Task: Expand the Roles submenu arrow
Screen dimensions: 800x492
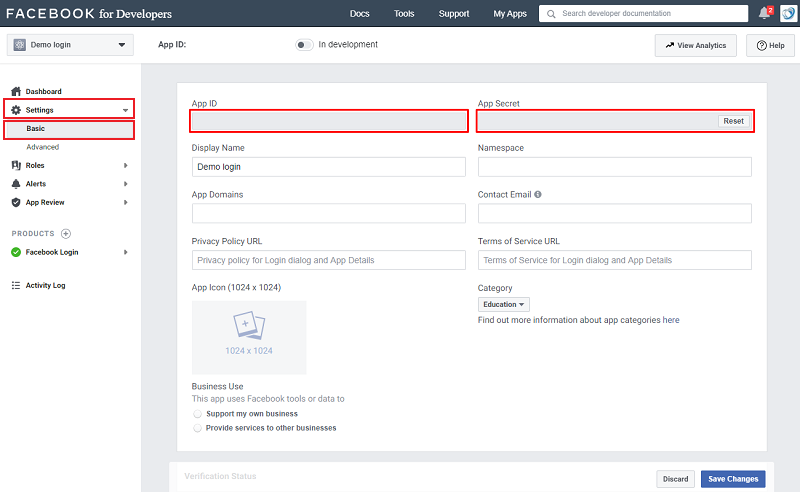Action: point(126,165)
